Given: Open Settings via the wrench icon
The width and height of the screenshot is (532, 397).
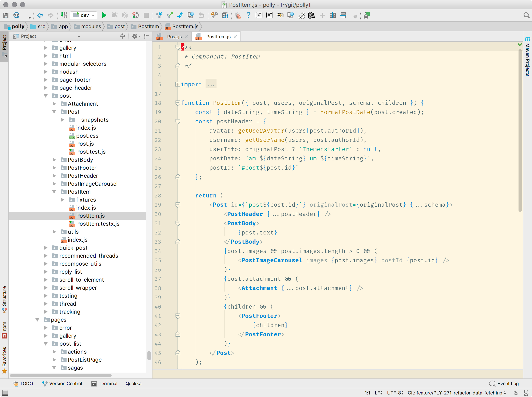Looking at the screenshot, I should [214, 15].
